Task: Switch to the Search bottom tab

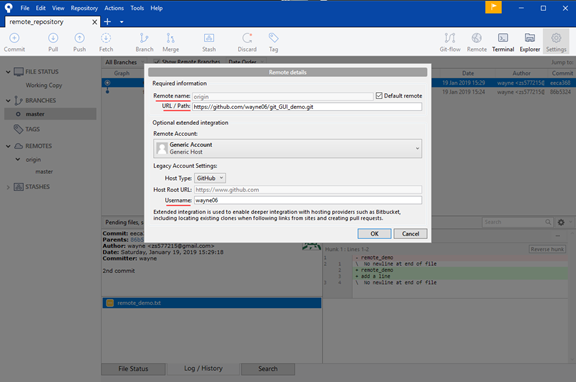Action: coord(268,369)
